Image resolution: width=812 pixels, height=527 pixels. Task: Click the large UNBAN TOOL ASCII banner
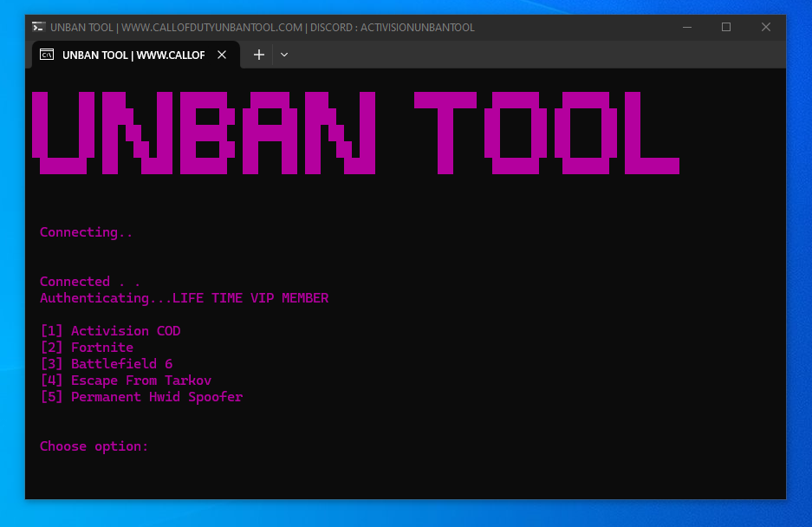pyautogui.click(x=356, y=133)
